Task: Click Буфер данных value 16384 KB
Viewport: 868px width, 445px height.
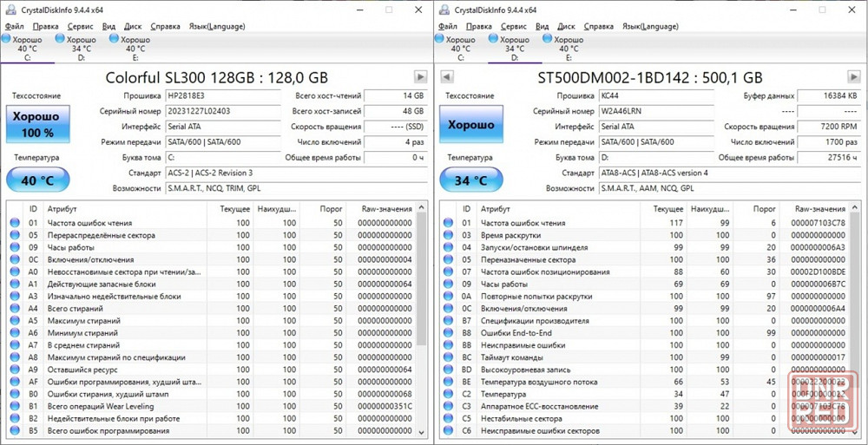Action: point(829,95)
